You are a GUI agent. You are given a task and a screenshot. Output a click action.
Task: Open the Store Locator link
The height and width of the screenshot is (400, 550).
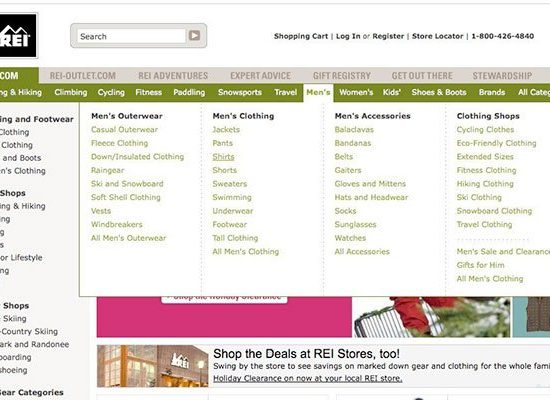pyautogui.click(x=437, y=36)
